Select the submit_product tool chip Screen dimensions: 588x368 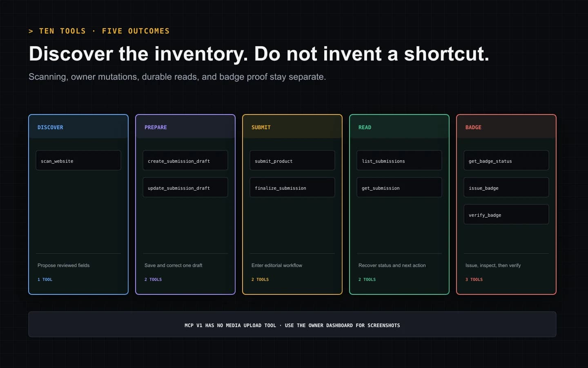[292, 160]
